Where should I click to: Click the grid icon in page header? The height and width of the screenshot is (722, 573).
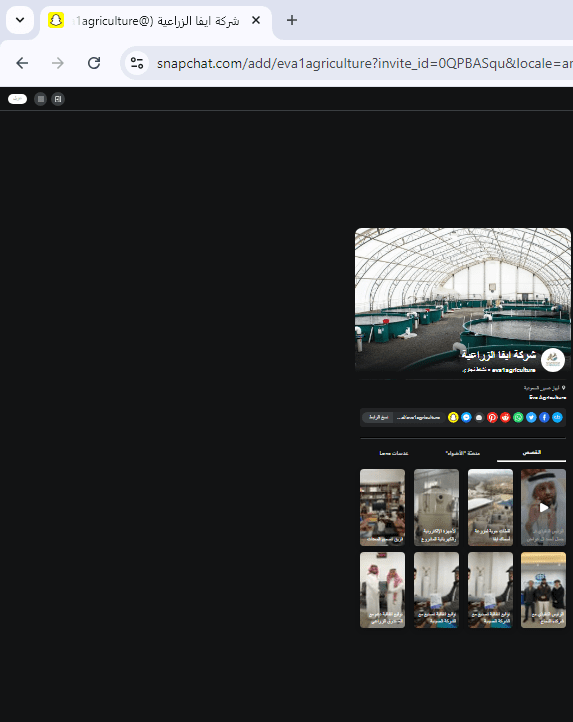41,99
